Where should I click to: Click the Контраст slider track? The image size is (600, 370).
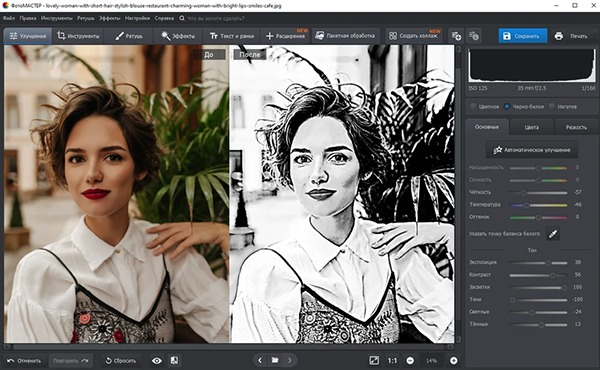point(538,275)
